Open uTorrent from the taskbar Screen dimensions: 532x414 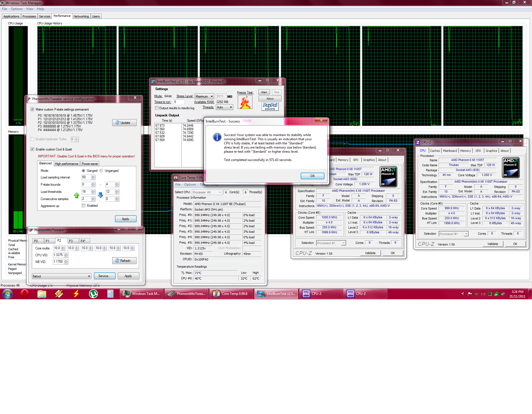click(93, 294)
